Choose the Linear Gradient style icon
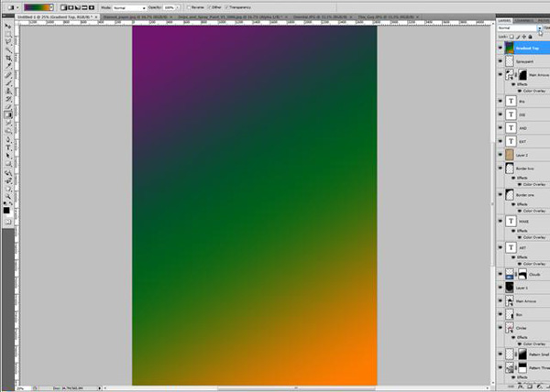The height and width of the screenshot is (392, 550). (x=63, y=7)
